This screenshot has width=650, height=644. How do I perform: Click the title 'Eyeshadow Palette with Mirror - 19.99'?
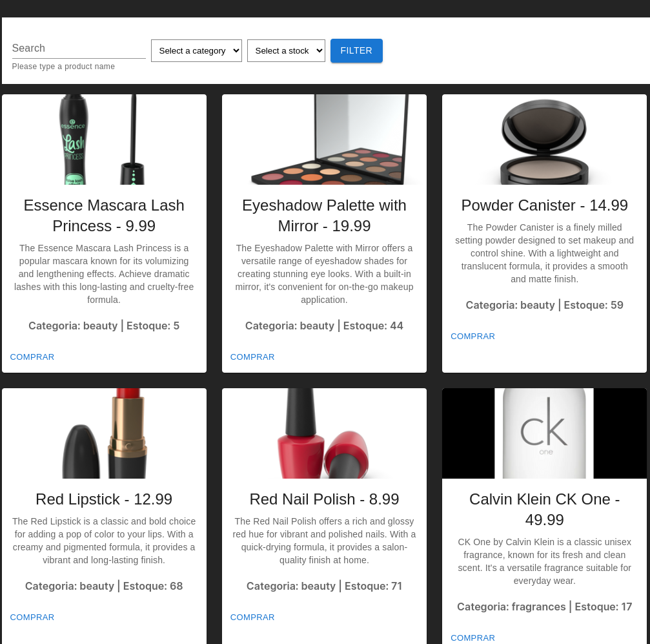click(324, 216)
